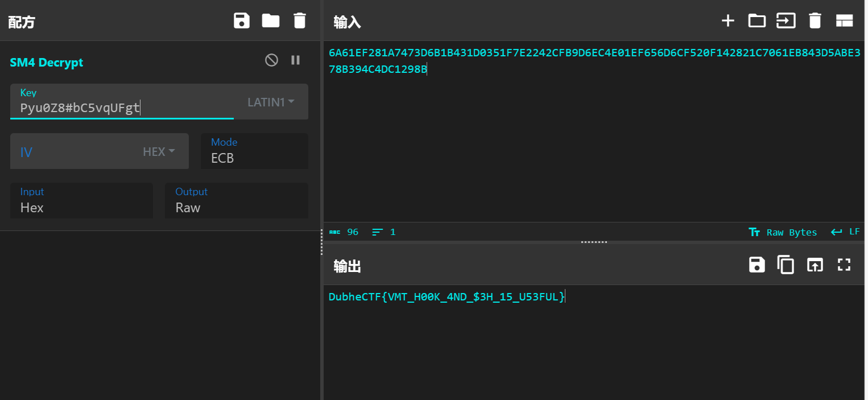The height and width of the screenshot is (400, 868).
Task: Add a new input tab
Action: 728,20
